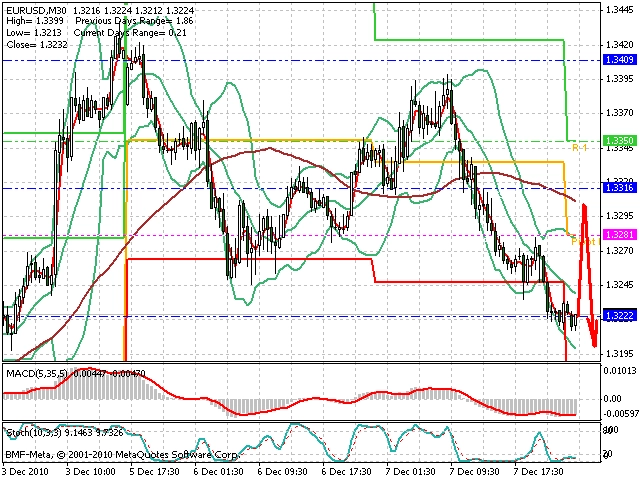Select the blue 1.3222 current price tag
This screenshot has width=640, height=480.
point(620,316)
